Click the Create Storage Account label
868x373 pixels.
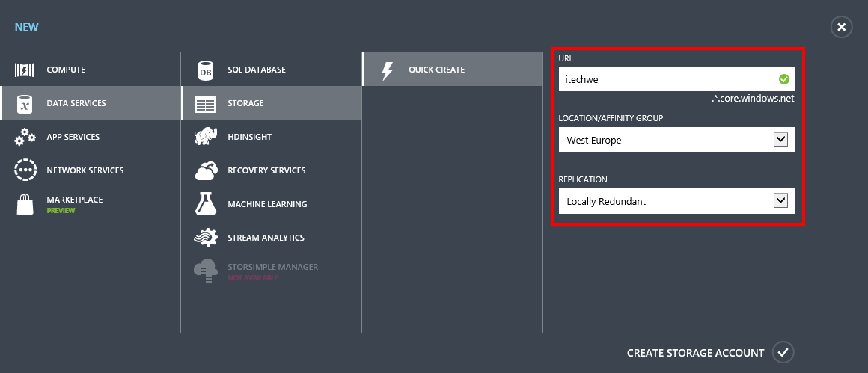click(695, 353)
